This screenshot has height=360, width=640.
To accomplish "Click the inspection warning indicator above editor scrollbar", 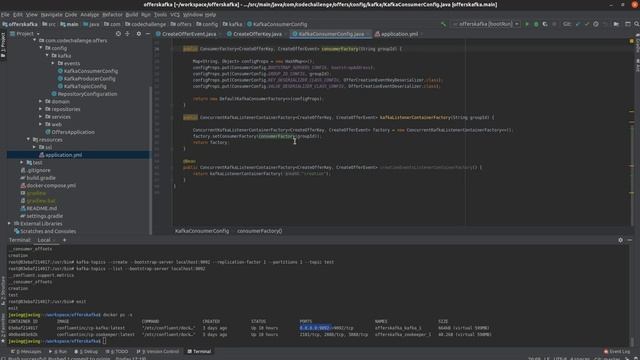I will 631,41.
